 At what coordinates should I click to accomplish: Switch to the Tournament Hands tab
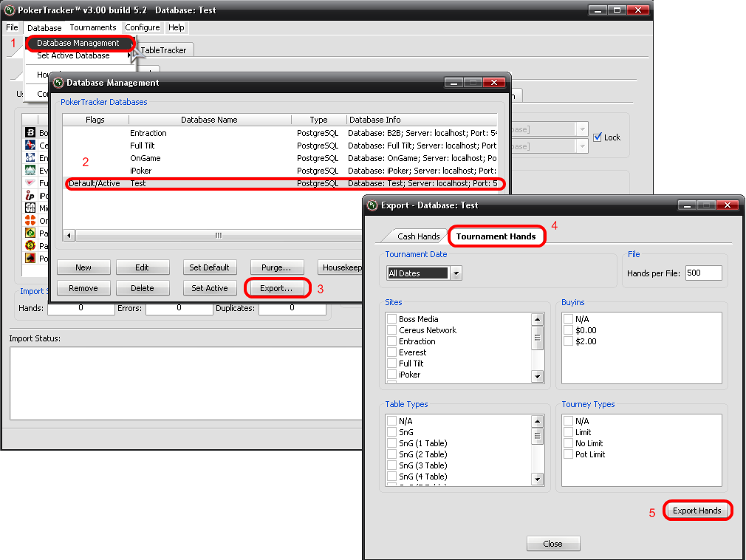496,236
